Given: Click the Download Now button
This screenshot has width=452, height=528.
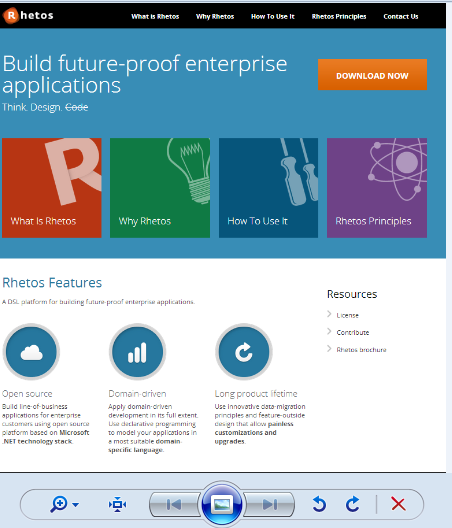Looking at the screenshot, I should click(372, 75).
